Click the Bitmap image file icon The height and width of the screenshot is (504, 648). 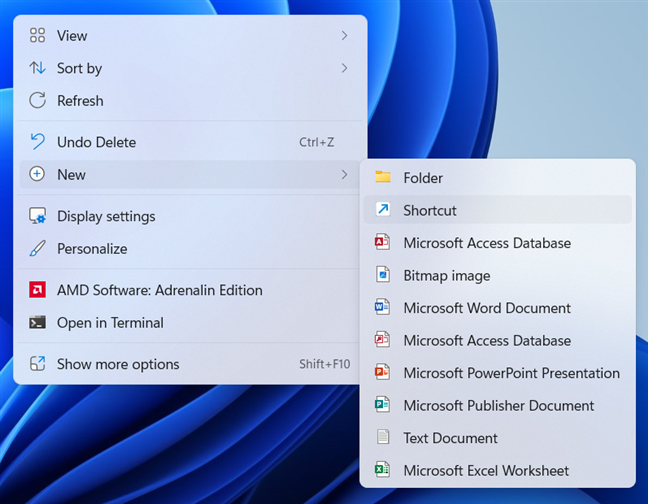(x=383, y=275)
